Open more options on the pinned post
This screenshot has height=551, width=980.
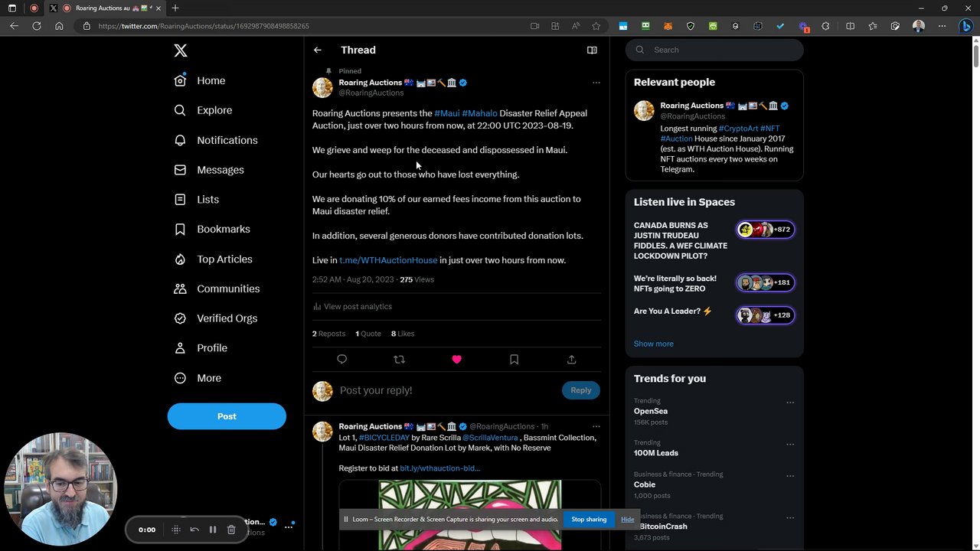pyautogui.click(x=596, y=83)
